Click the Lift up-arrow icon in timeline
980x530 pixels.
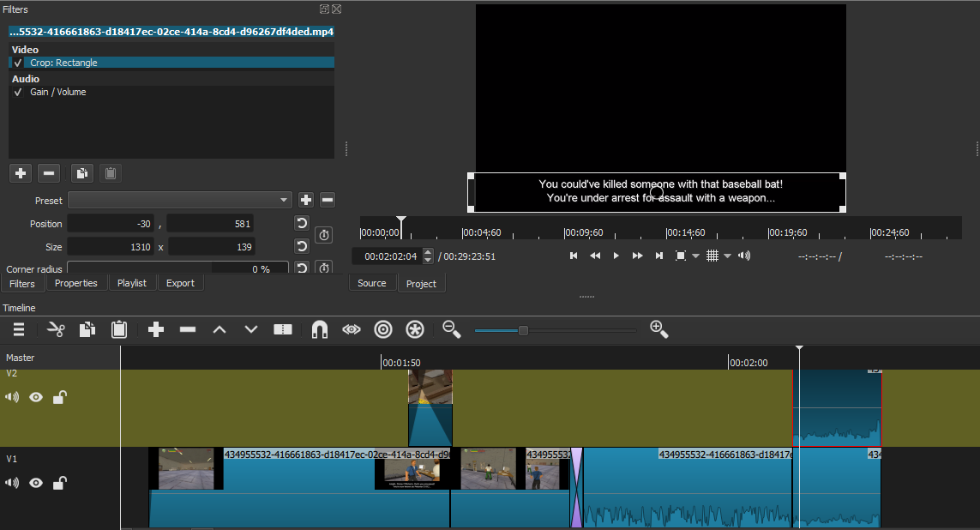pyautogui.click(x=219, y=329)
